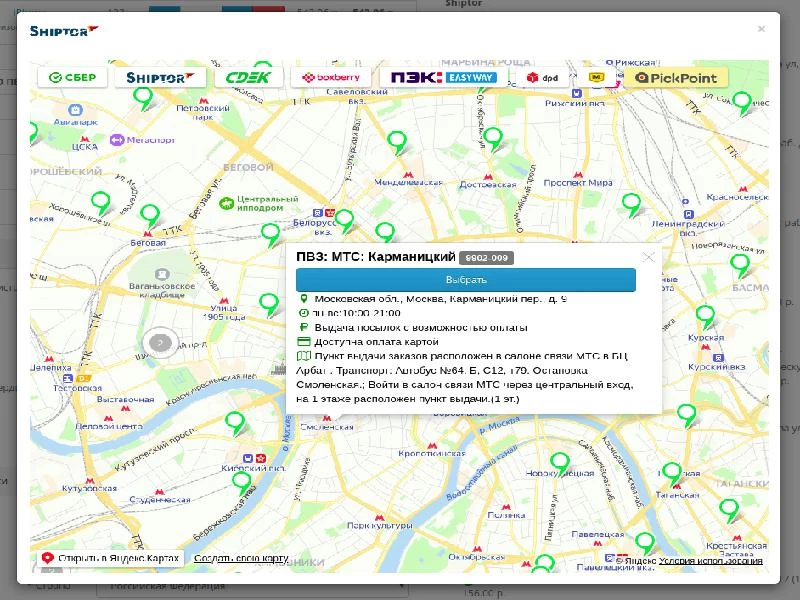The height and width of the screenshot is (600, 800).
Task: Click the Тестовская station icon
Action: 68,379
